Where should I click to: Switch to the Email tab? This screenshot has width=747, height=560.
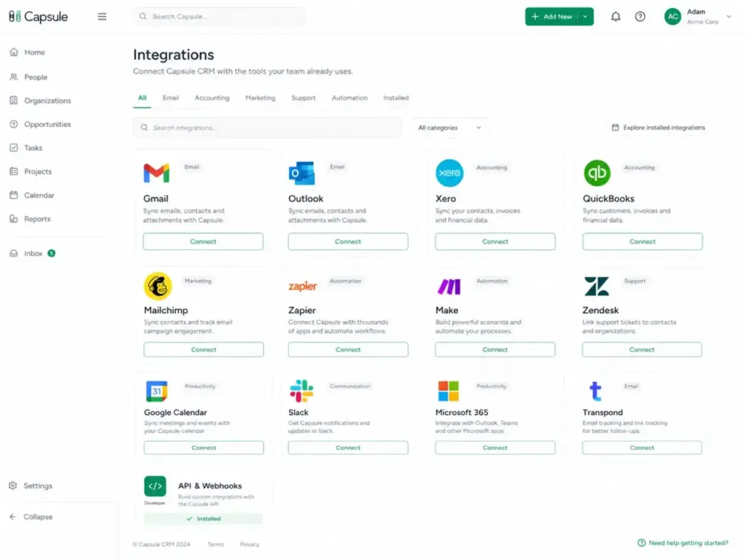tap(171, 98)
